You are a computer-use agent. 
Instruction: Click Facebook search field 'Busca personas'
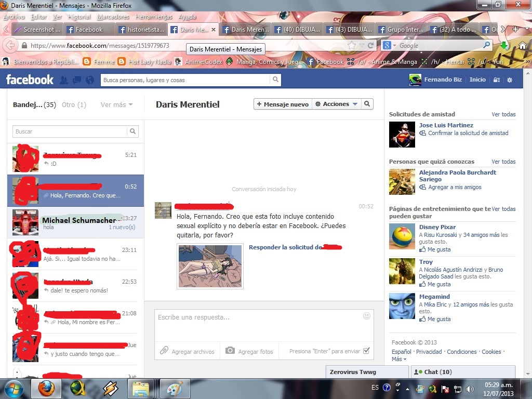[x=185, y=80]
